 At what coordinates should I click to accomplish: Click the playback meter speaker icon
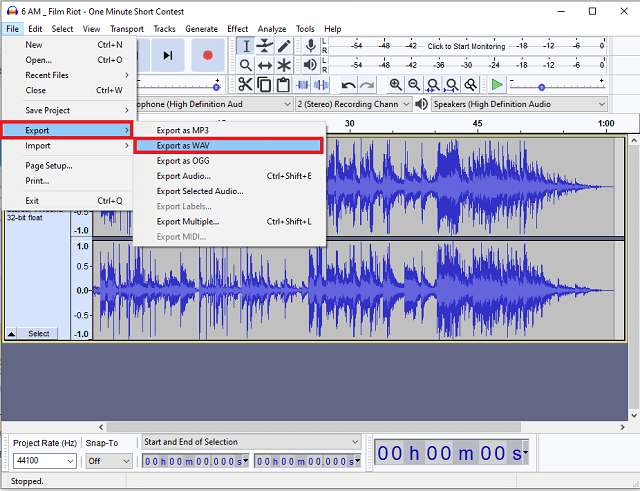311,64
